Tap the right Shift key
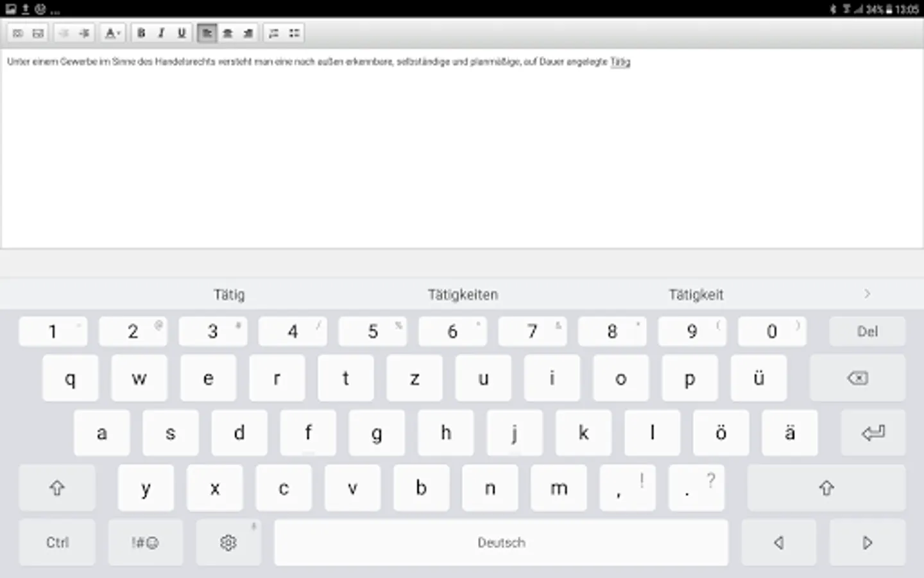Viewport: 924px width, 578px height. tap(826, 488)
